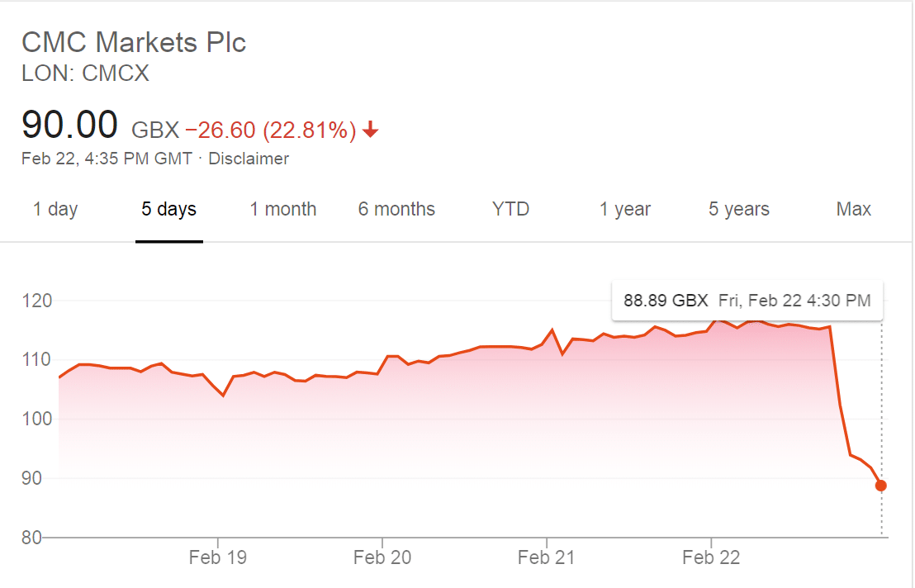The image size is (915, 588).
Task: Open the 1 month chart view
Action: pos(283,209)
